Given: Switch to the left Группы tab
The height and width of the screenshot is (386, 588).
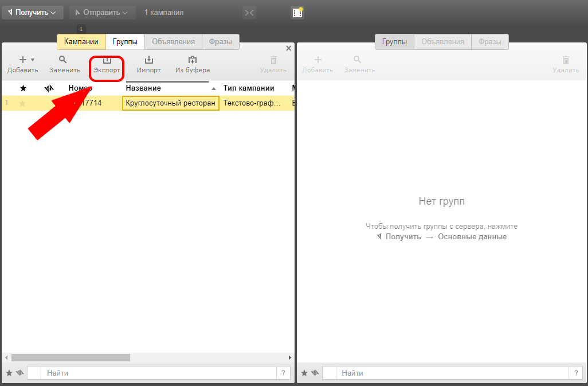Looking at the screenshot, I should pyautogui.click(x=125, y=42).
